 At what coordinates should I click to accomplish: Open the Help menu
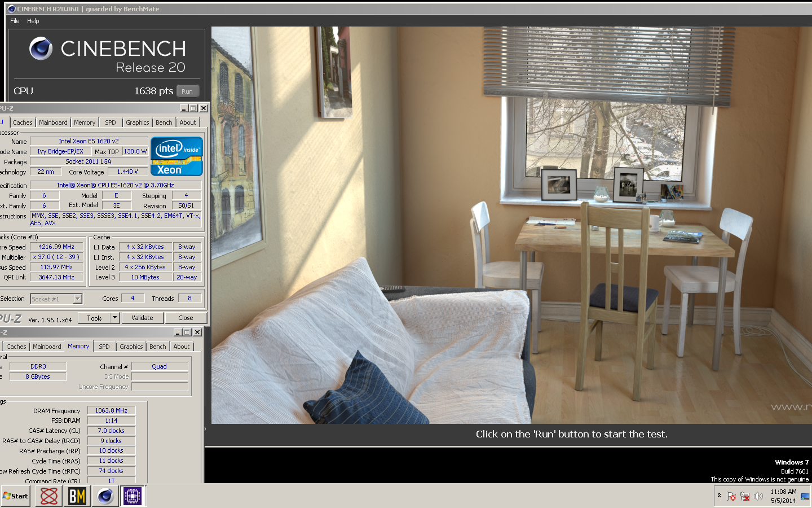[33, 21]
